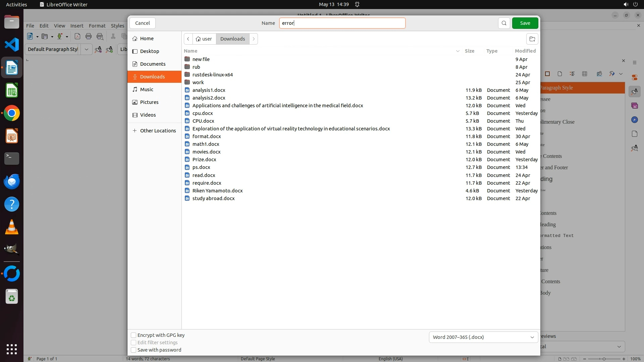
Task: Click the search icon in save dialog
Action: 504,23
